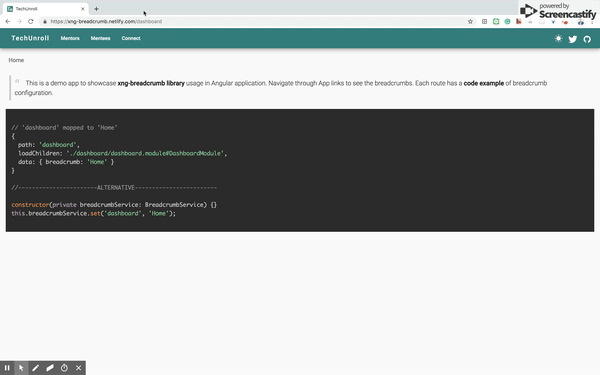Select the mouse pointer tool in Screencastify toolbar
Image resolution: width=600 pixels, height=375 pixels.
[x=21, y=368]
